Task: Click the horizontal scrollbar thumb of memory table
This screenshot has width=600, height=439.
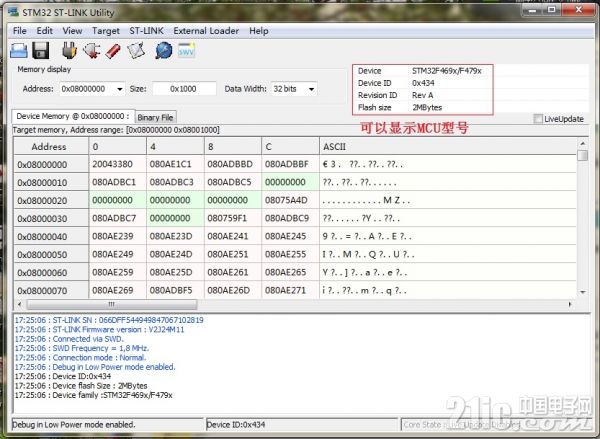Action: (x=112, y=304)
